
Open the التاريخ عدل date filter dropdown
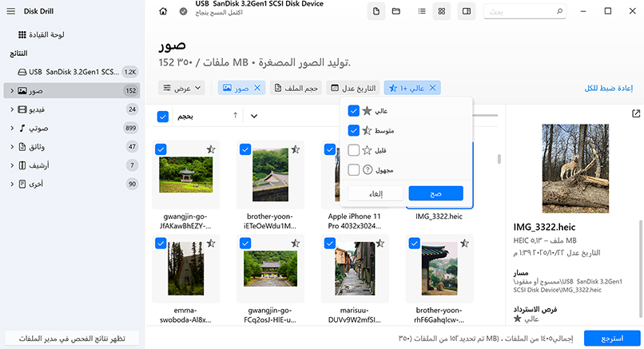click(353, 88)
